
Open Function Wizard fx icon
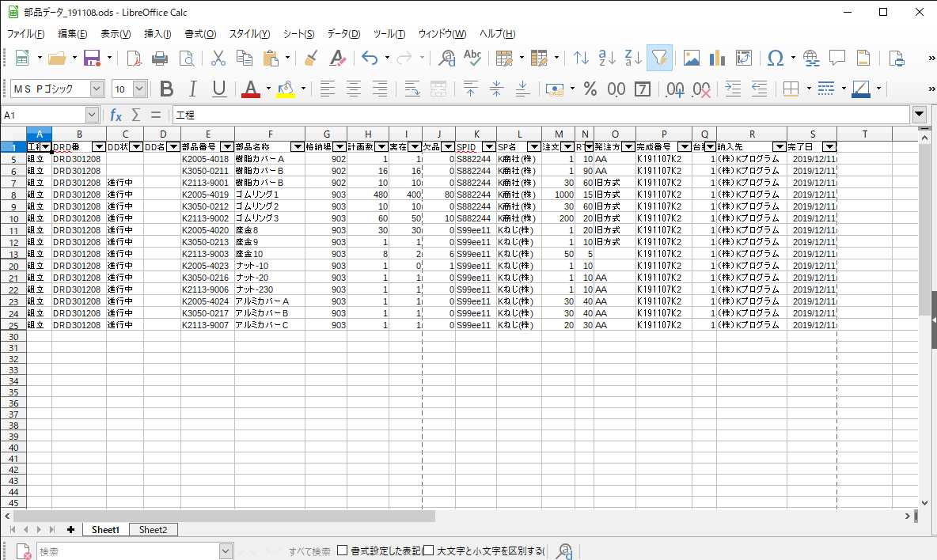click(116, 115)
